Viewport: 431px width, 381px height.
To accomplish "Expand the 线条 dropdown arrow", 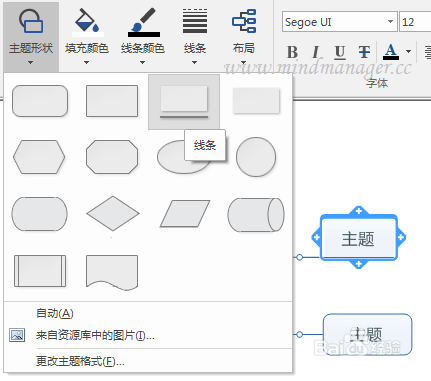I will tap(194, 62).
